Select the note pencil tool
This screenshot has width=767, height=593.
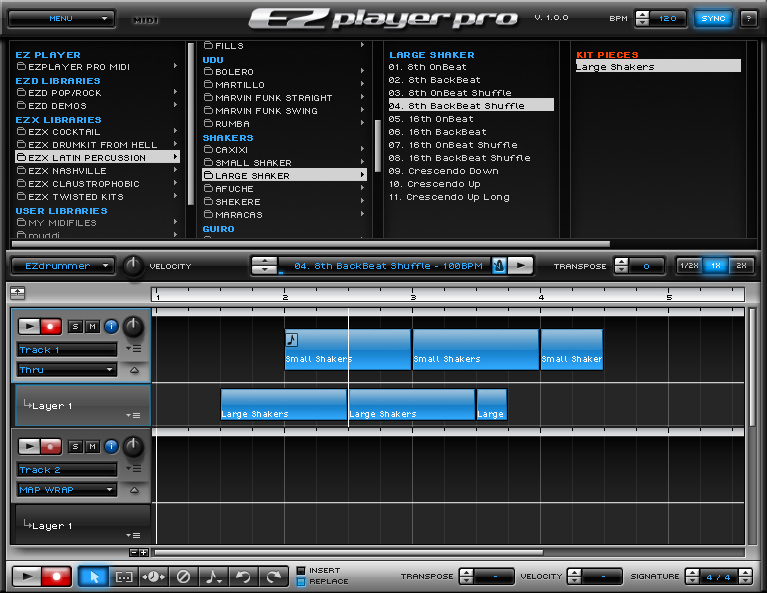point(213,576)
